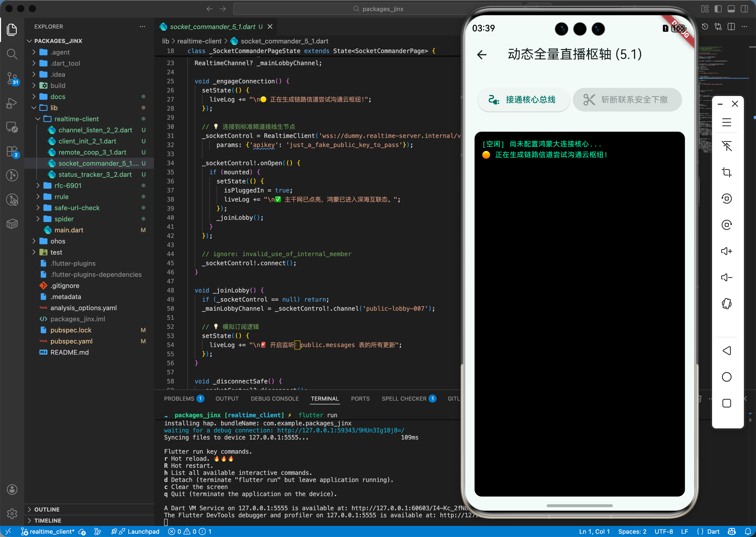Click Launchpad in the status bar
This screenshot has width=756, height=537.
pyautogui.click(x=143, y=531)
